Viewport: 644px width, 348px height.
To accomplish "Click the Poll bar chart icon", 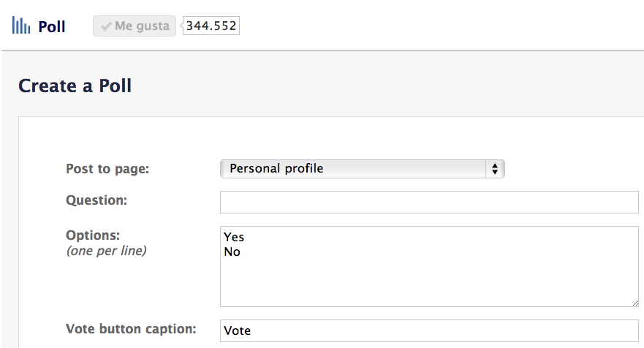I will [20, 26].
